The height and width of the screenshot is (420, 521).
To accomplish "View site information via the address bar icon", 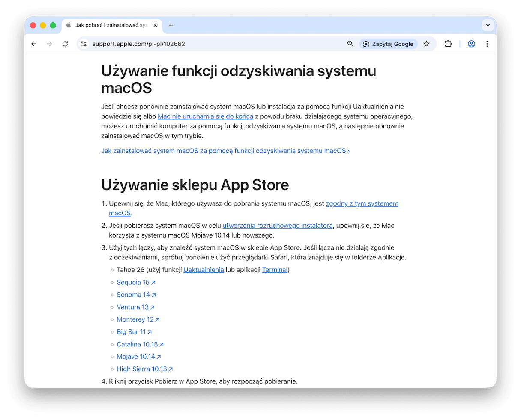I will (x=84, y=44).
